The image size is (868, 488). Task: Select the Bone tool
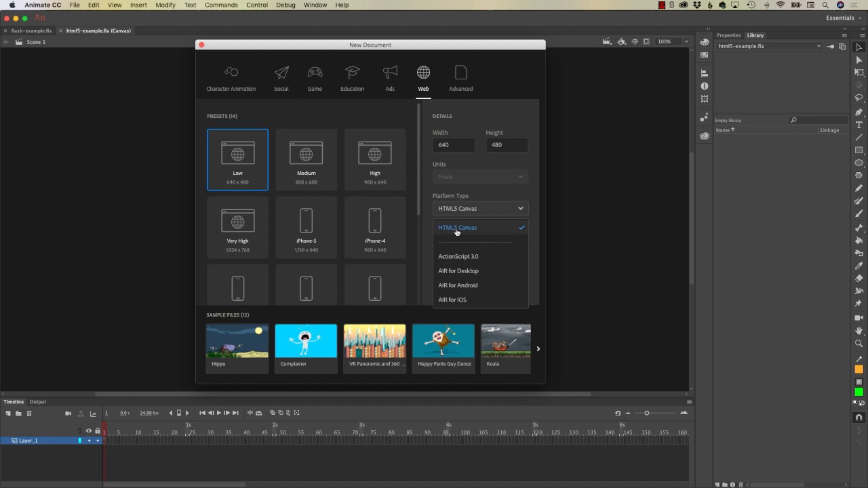(859, 227)
